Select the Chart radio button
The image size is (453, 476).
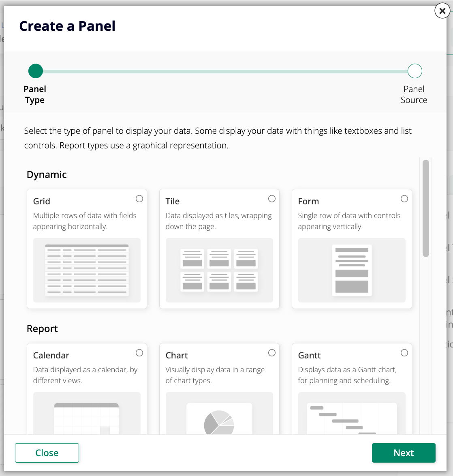pos(272,353)
